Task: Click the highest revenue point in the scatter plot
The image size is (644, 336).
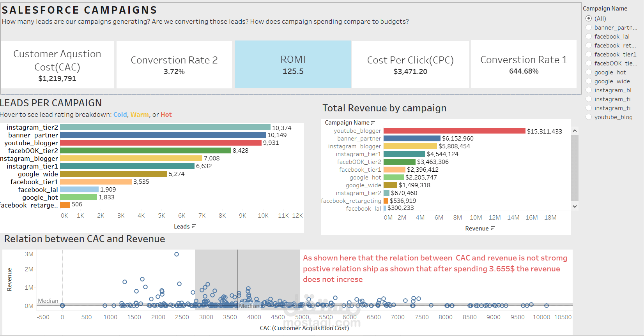Action: pos(177,254)
